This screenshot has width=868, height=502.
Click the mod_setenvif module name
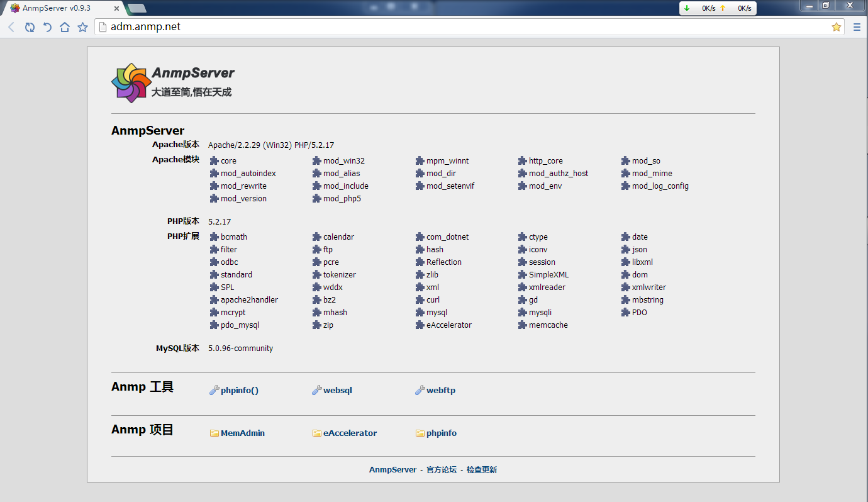[x=450, y=186]
